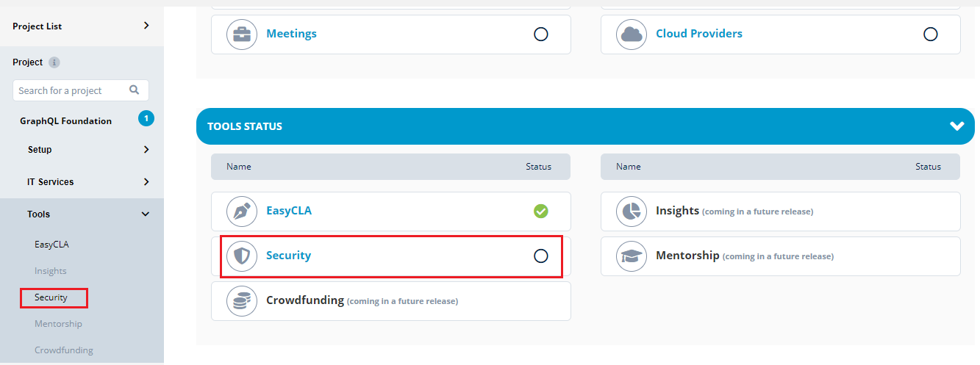Click the info icon beside Project

click(54, 62)
